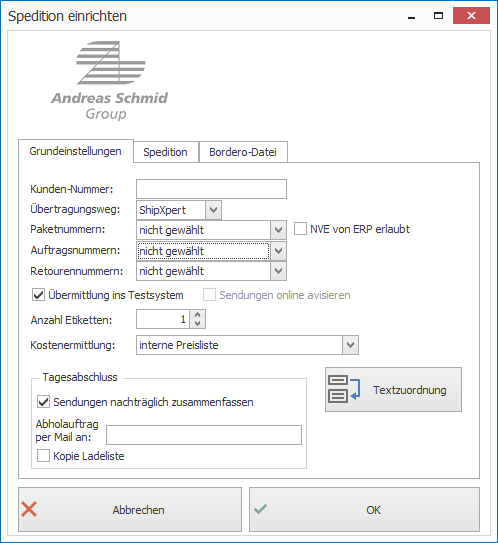Click the Textzuordnung mapping icon
498x543 pixels.
click(344, 389)
